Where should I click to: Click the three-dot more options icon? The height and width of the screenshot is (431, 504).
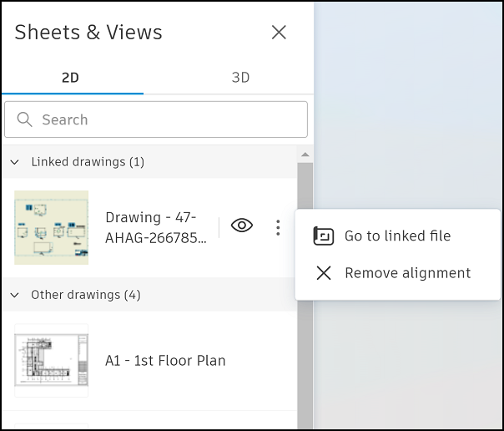pos(278,227)
